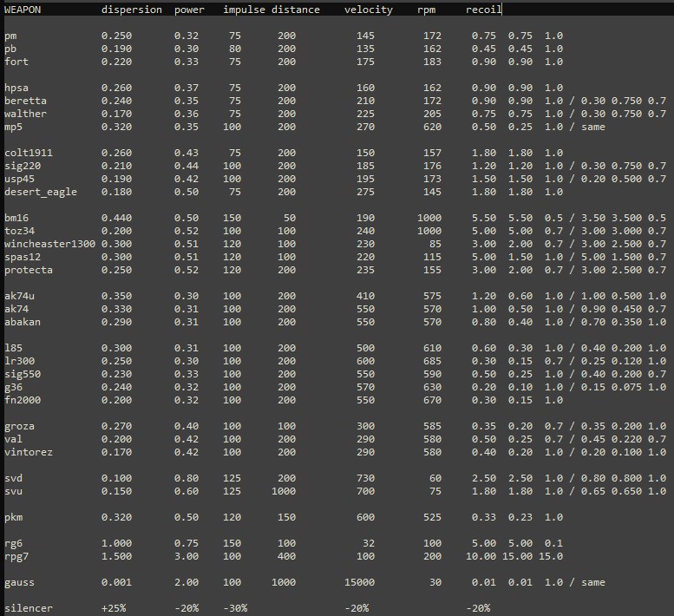Image resolution: width=674 pixels, height=616 pixels.
Task: Click the colt1911 weapon name
Action: [29, 153]
